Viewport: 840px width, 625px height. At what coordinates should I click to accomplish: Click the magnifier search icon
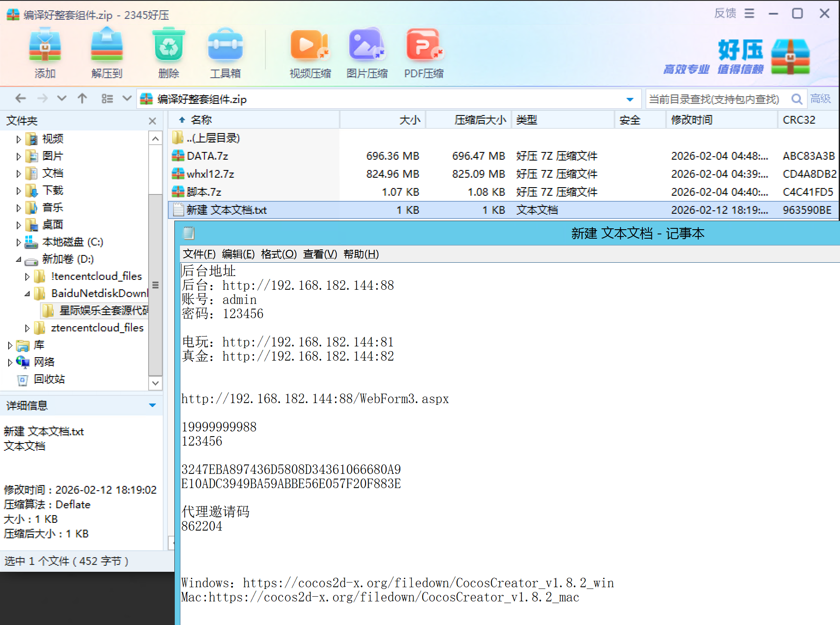[797, 99]
